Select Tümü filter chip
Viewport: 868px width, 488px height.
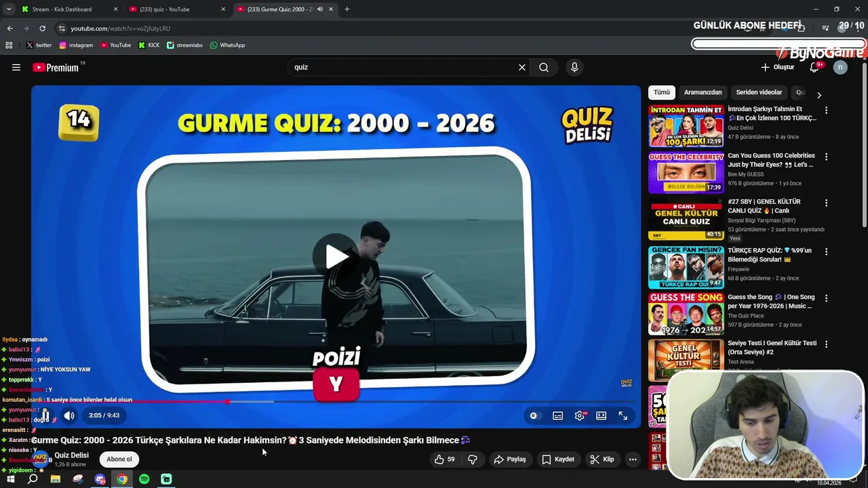click(662, 92)
